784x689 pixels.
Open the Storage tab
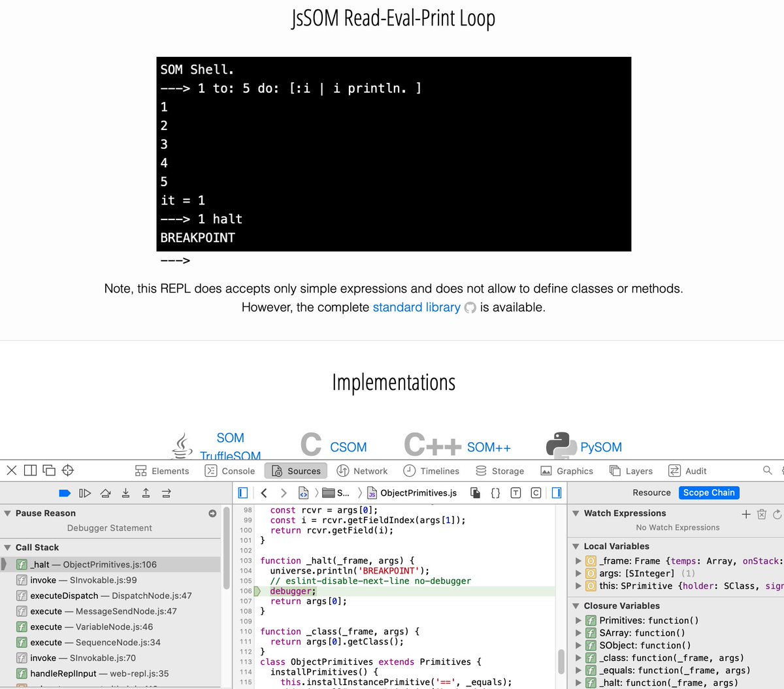(500, 471)
